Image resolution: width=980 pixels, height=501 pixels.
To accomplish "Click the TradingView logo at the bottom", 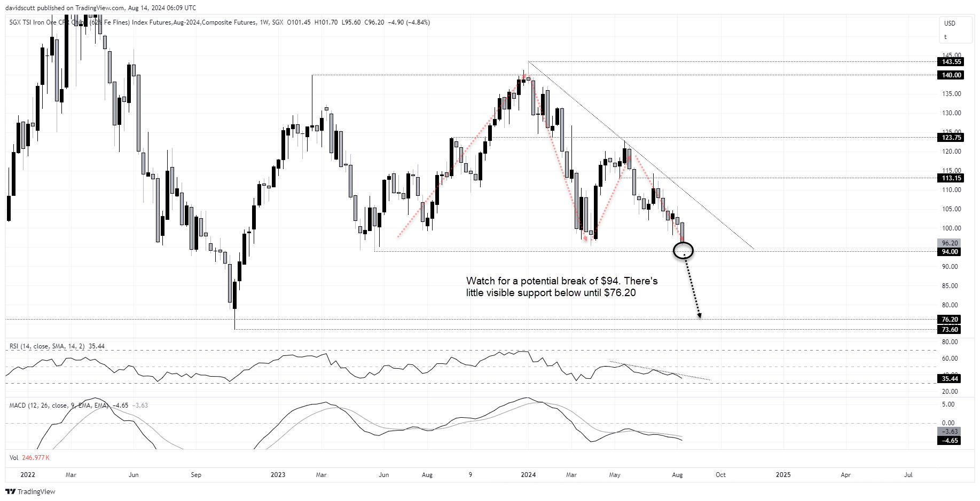I will tap(30, 491).
